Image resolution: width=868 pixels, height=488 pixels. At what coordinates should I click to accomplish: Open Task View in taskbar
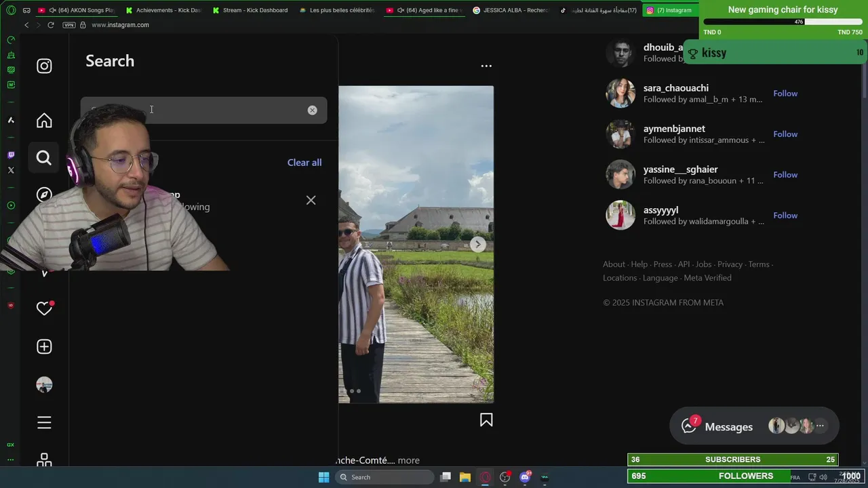[446, 477]
